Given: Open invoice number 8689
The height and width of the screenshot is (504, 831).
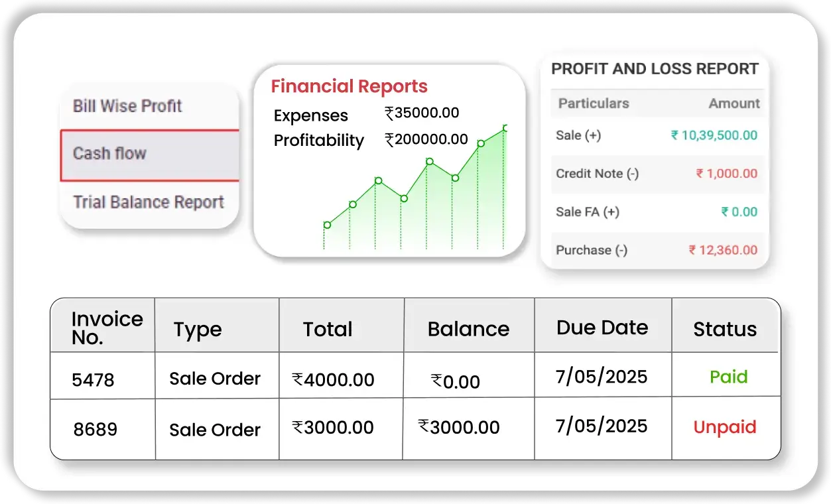Looking at the screenshot, I should coord(96,430).
